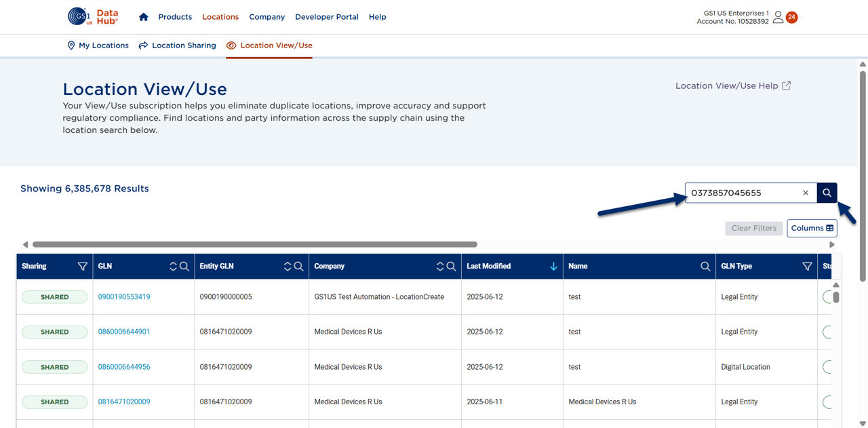This screenshot has height=428, width=868.
Task: Click the GS1 US Data Hub logo
Action: click(93, 16)
